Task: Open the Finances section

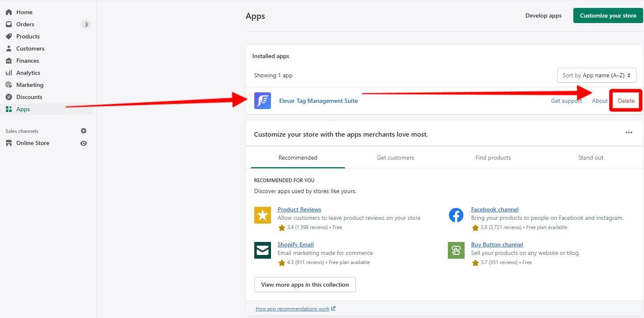Action: [28, 61]
